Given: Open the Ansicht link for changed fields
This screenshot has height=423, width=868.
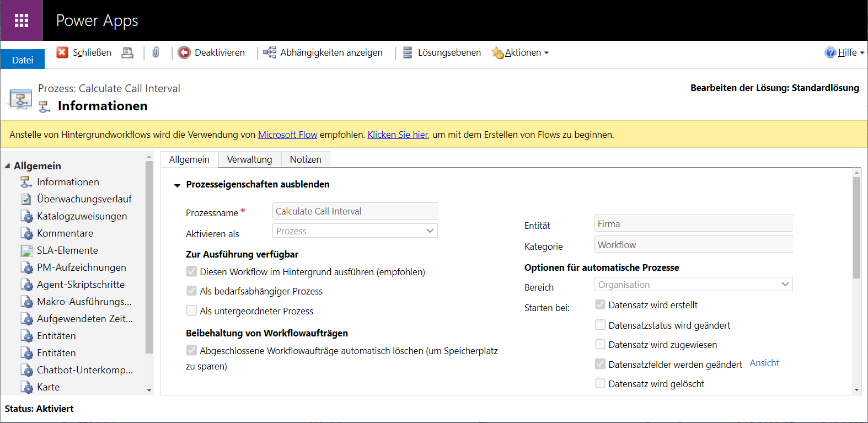Looking at the screenshot, I should pos(764,363).
